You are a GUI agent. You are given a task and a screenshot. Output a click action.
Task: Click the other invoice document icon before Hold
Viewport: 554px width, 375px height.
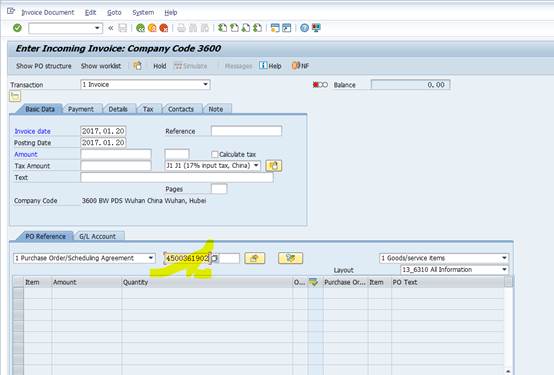click(x=137, y=66)
